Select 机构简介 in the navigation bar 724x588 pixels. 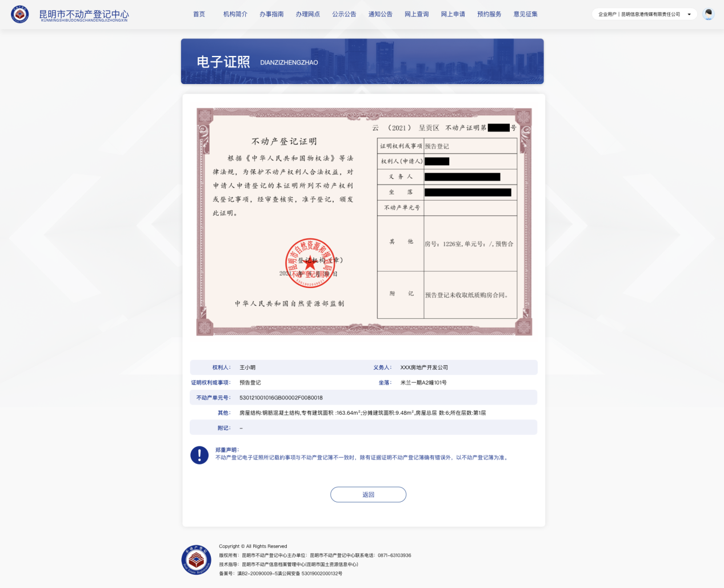235,14
